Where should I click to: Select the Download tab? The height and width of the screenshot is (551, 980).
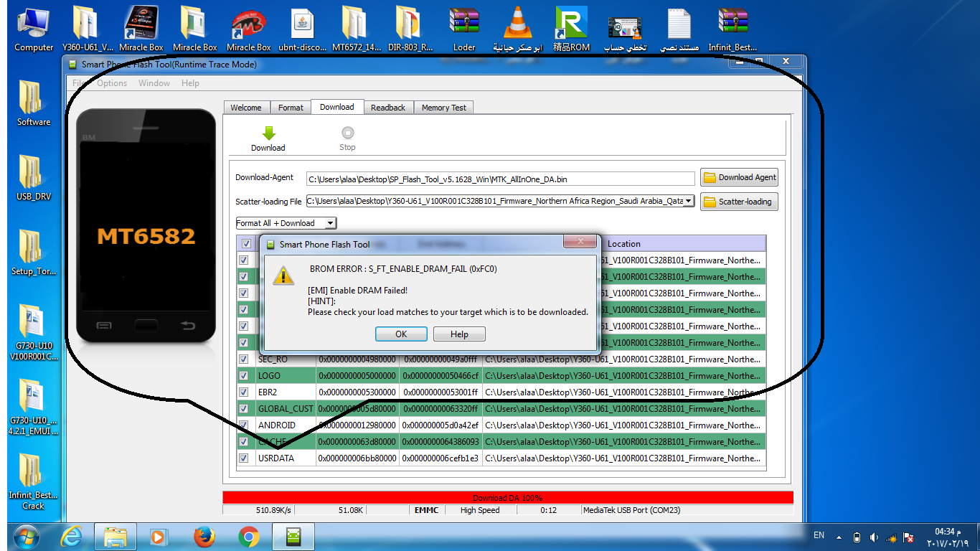337,107
